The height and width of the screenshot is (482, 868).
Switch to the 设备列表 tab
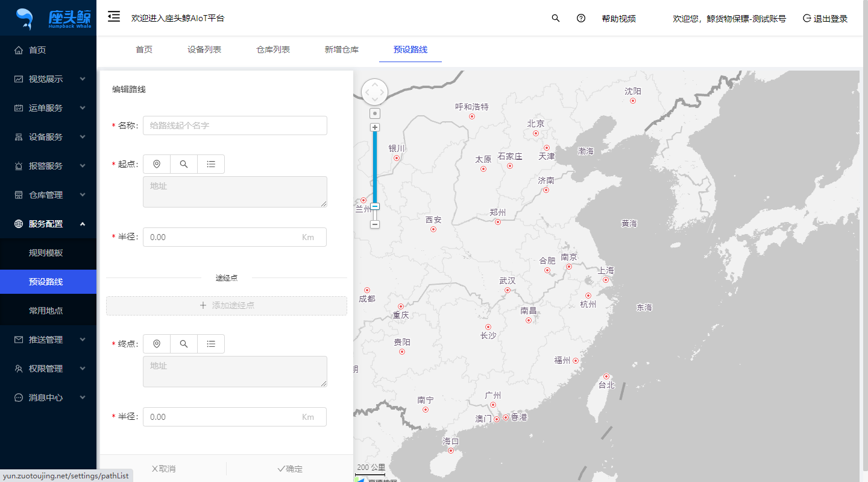(204, 49)
